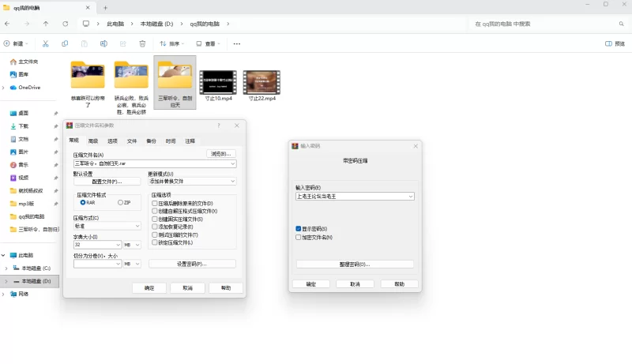Delete selection with trash can icon
This screenshot has width=632, height=364.
click(x=142, y=43)
